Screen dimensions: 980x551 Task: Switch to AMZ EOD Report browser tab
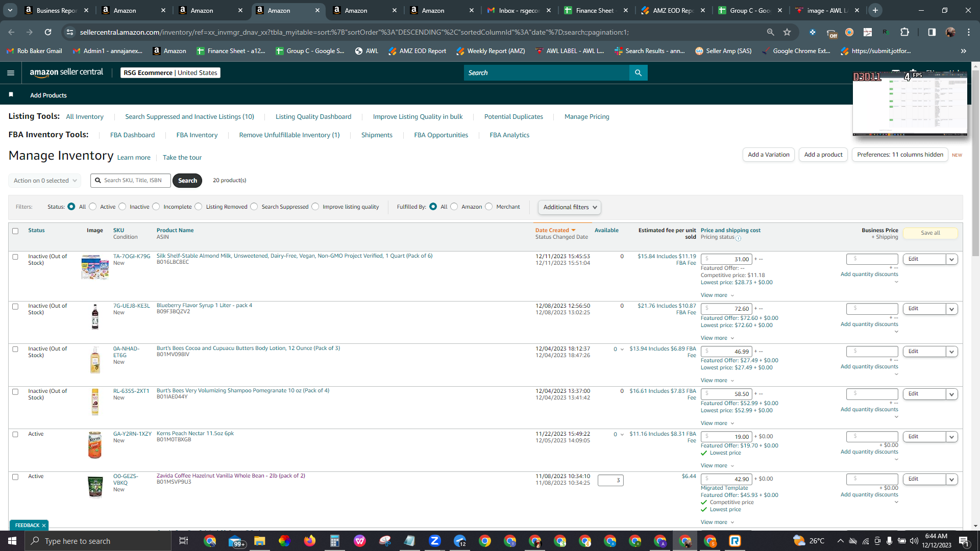(x=673, y=10)
